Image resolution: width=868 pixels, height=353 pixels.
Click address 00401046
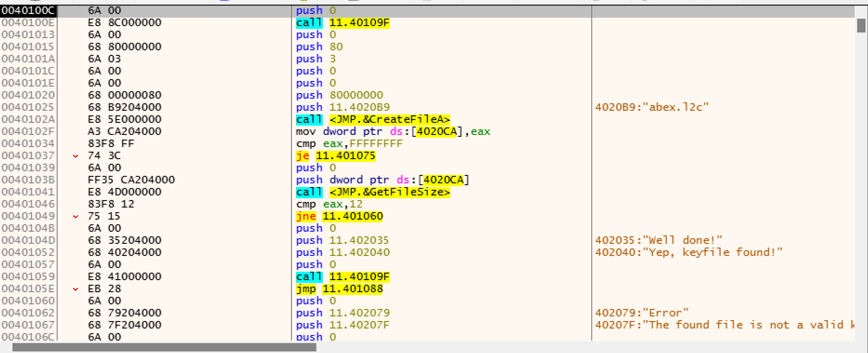tap(28, 204)
